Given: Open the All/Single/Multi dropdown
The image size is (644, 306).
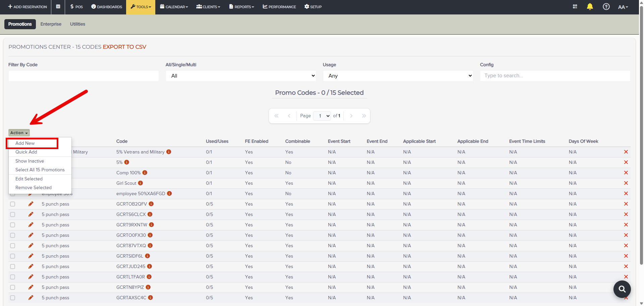Looking at the screenshot, I should pos(241,76).
